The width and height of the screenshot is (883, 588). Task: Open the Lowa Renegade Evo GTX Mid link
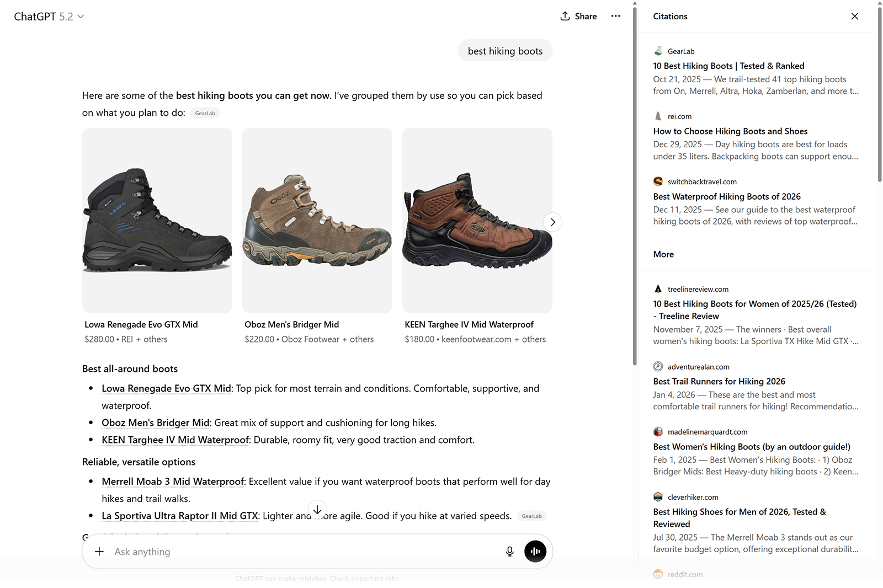point(166,388)
